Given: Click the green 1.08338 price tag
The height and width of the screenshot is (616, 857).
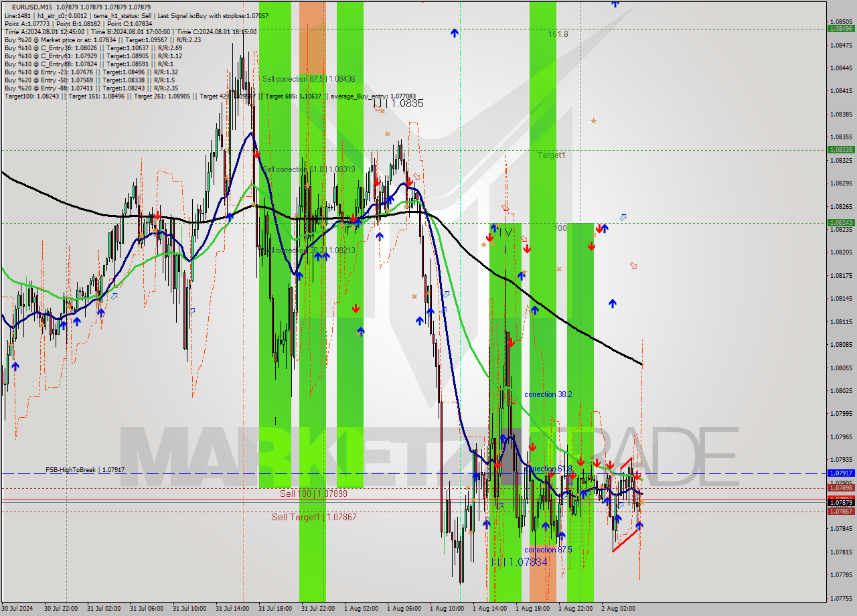Looking at the screenshot, I should click(841, 150).
